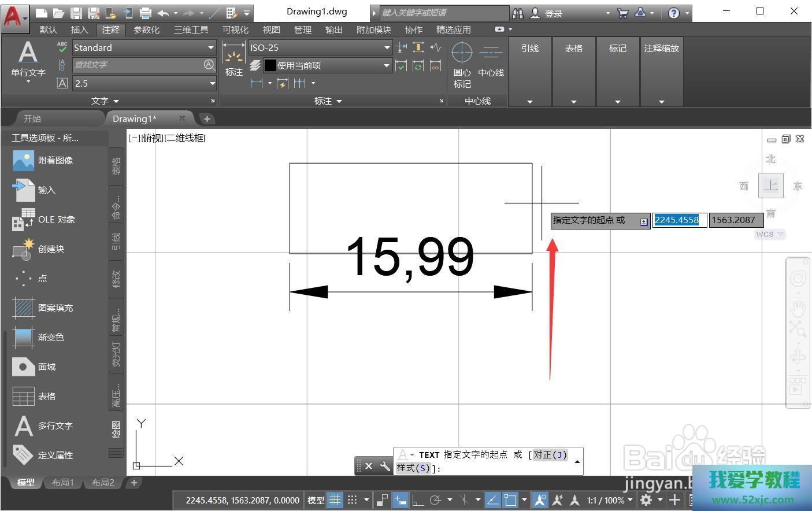Toggle ortho mode in status bar
The width and height of the screenshot is (812, 511).
pyautogui.click(x=417, y=500)
